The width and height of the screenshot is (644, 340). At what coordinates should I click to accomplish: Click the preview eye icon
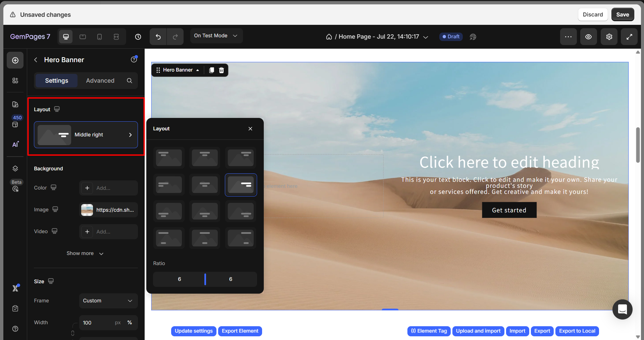click(588, 37)
